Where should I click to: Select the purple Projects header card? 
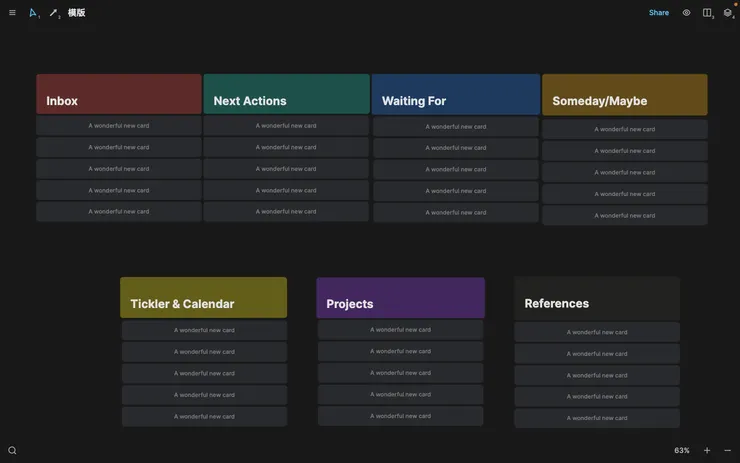point(400,298)
